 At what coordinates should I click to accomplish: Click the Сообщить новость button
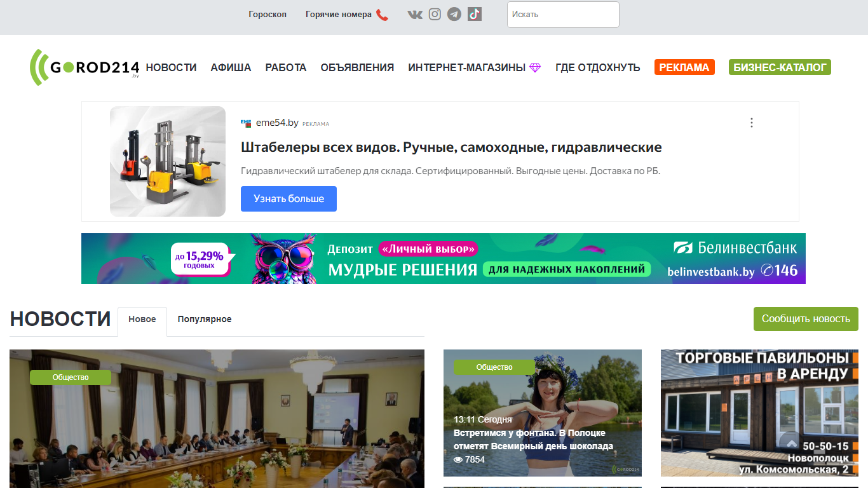pos(806,319)
